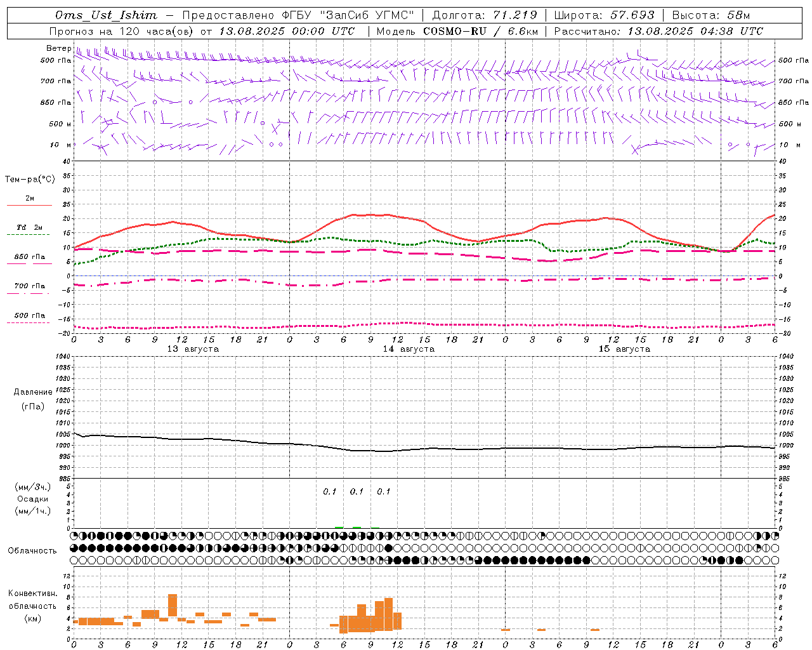Image resolution: width=812 pixels, height=650 pixels.
Task: Click the Модель COSMO-RU / 6.6км text
Action: [x=457, y=31]
